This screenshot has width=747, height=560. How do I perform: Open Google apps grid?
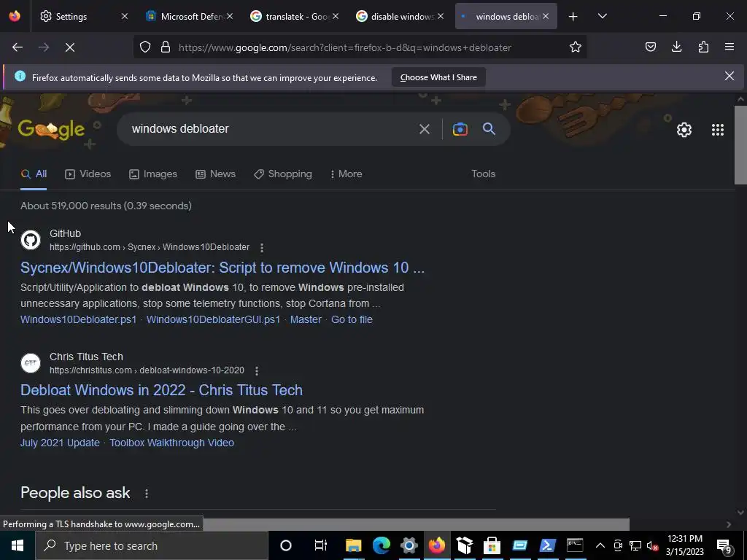(x=718, y=130)
